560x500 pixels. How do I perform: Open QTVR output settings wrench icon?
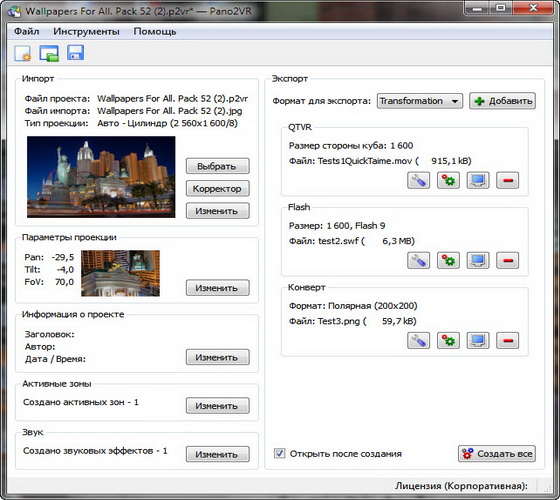point(418,180)
